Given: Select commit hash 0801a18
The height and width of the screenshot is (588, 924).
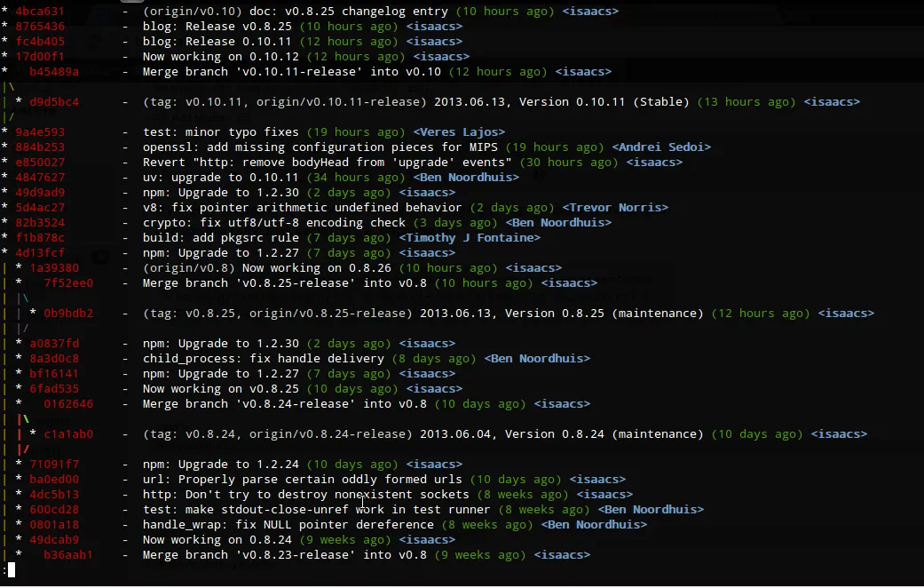Looking at the screenshot, I should [54, 525].
